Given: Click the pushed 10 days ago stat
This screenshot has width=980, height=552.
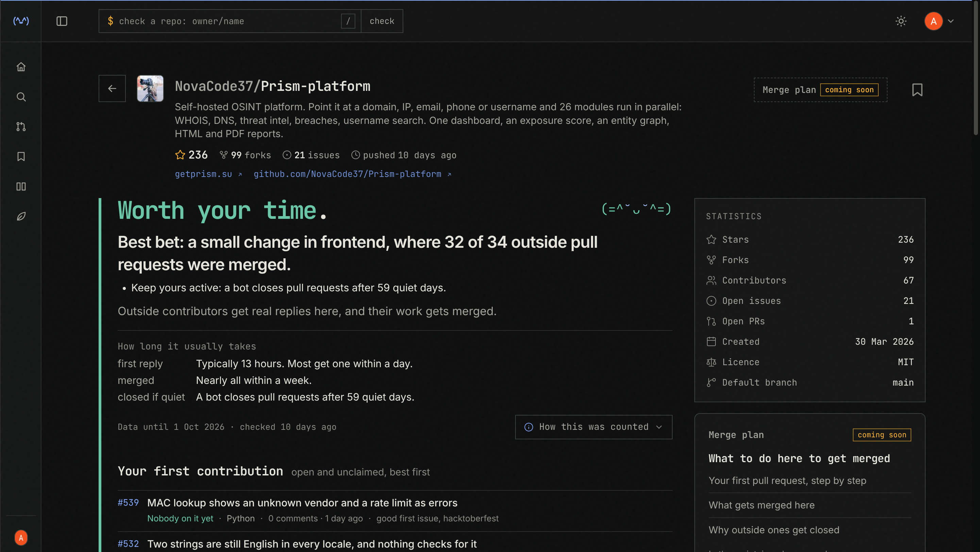Looking at the screenshot, I should [x=404, y=155].
